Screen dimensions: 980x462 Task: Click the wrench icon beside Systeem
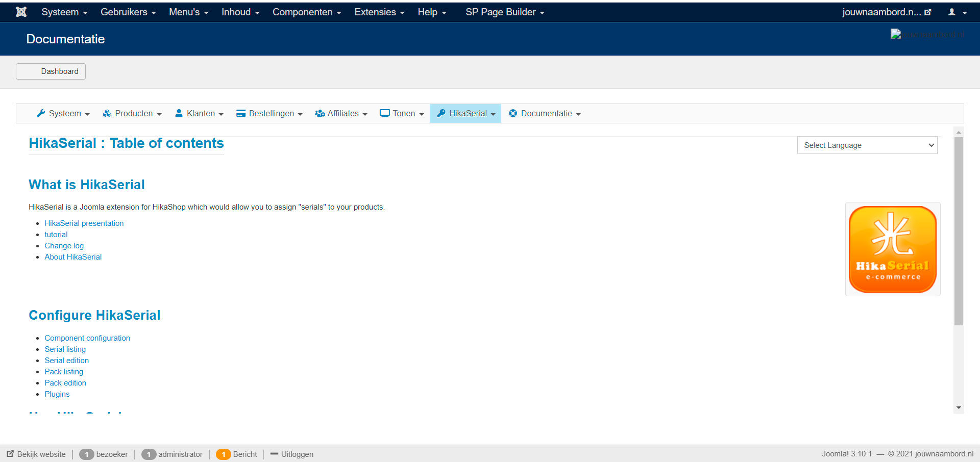click(41, 113)
